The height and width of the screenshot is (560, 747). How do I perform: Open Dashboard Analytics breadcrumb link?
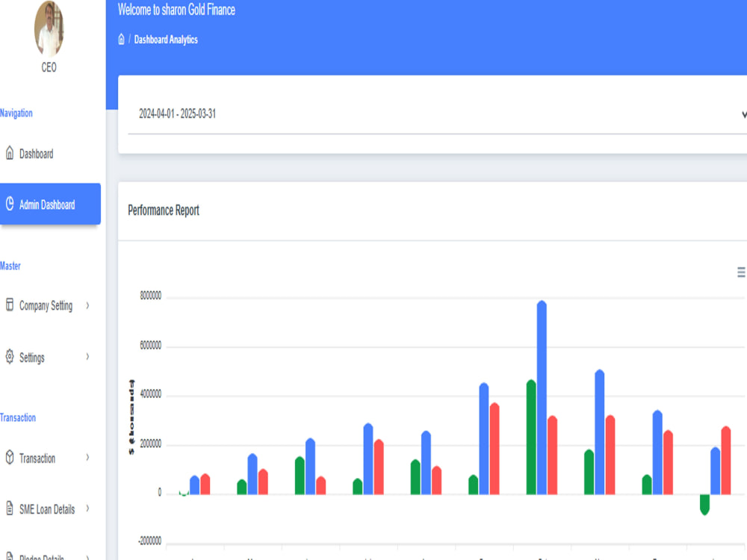[x=166, y=40]
